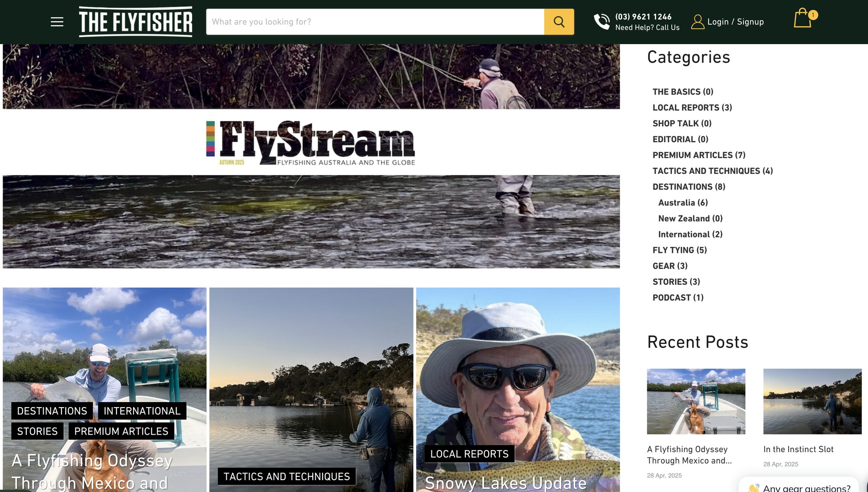Open the shopping bag cart
The width and height of the screenshot is (868, 492).
tap(802, 19)
